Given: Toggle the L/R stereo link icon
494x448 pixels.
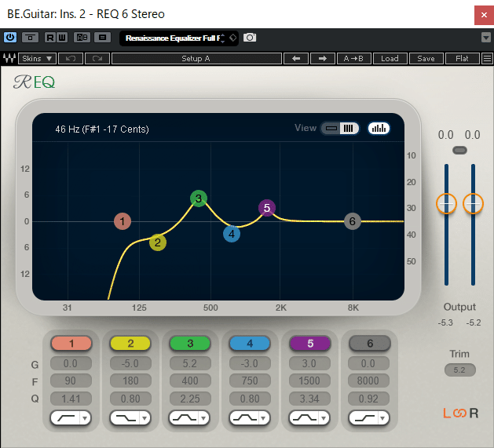Looking at the screenshot, I should [x=460, y=413].
